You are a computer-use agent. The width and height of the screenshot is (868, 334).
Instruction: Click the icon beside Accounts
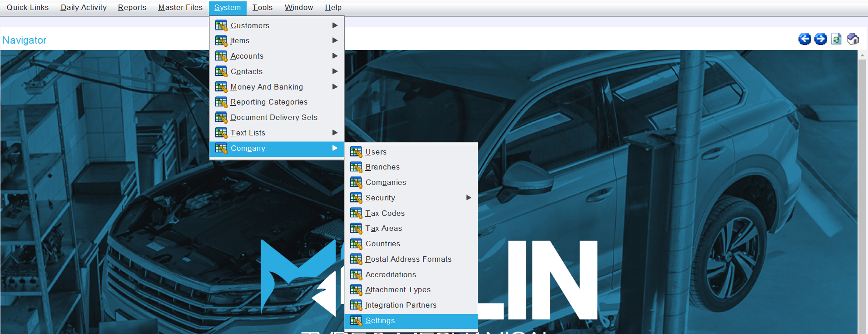tap(221, 56)
